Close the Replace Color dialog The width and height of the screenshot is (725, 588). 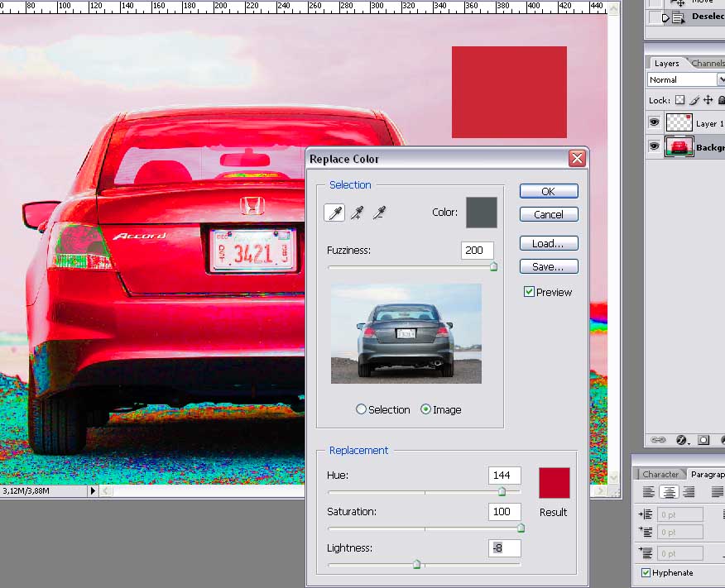[577, 159]
